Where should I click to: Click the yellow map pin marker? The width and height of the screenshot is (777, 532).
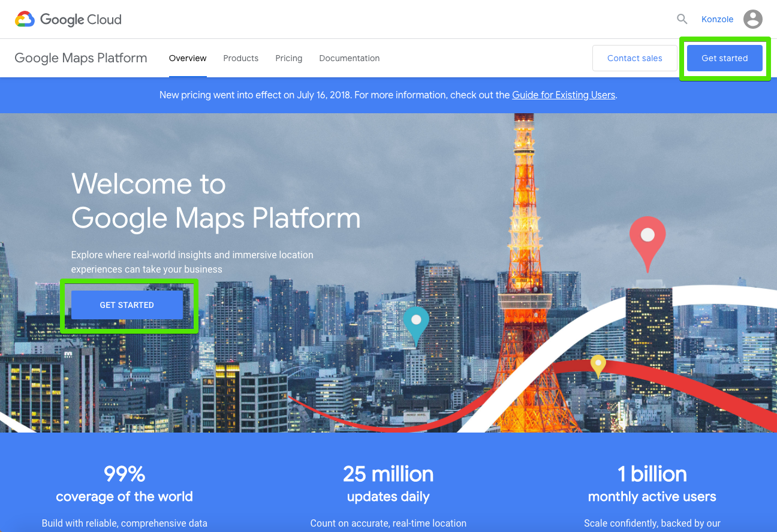pos(598,364)
